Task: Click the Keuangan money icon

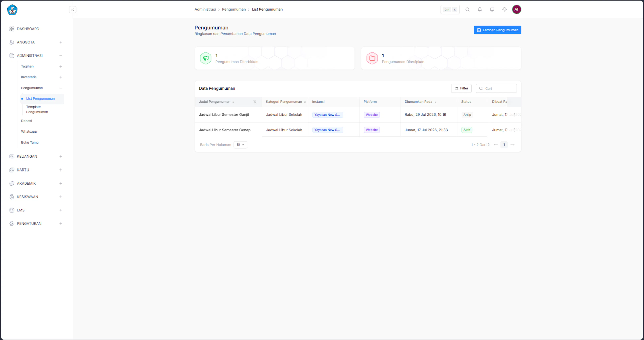Action: pos(12,156)
